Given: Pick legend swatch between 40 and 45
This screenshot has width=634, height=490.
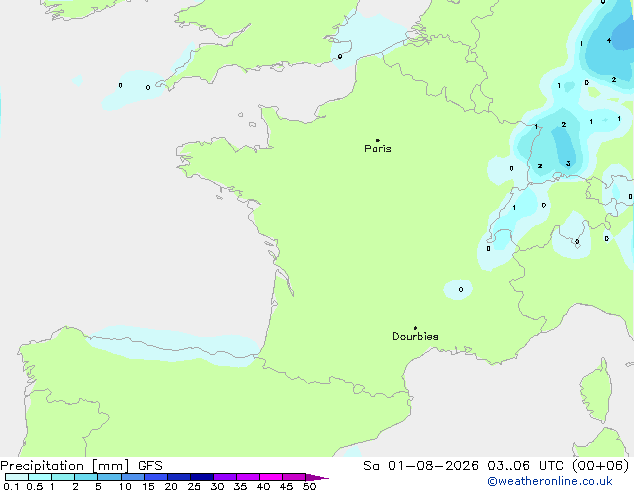Looking at the screenshot, I should (271, 477).
